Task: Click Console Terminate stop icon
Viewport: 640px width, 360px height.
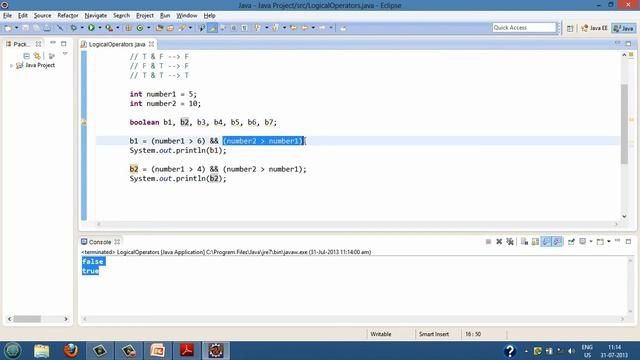Action: [x=488, y=242]
